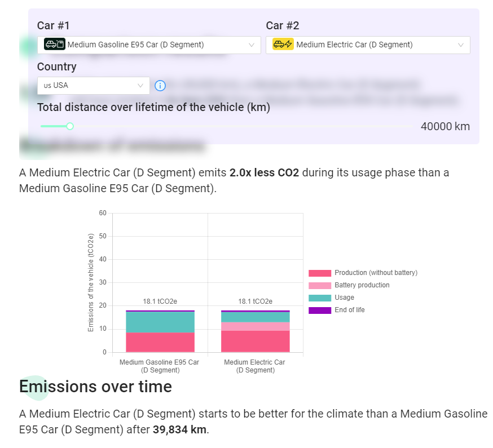
Task: Toggle Production (without battery) legend swatch
Action: coord(320,273)
